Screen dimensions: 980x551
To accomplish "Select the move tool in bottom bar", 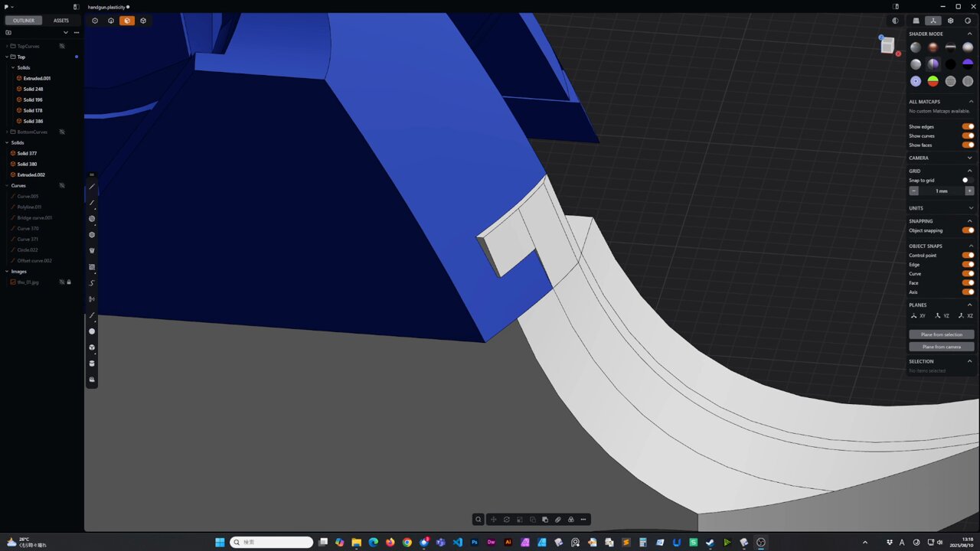I will tap(493, 520).
